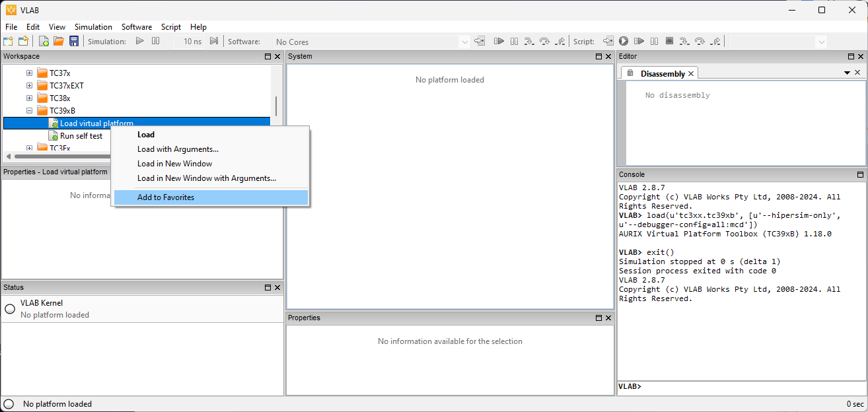
Task: Close the Status panel
Action: 278,288
